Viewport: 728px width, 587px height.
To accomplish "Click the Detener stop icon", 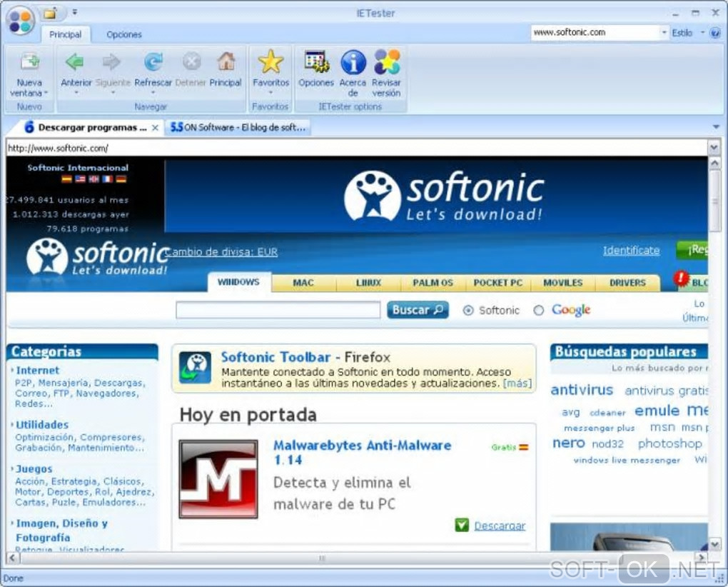I will pyautogui.click(x=191, y=61).
